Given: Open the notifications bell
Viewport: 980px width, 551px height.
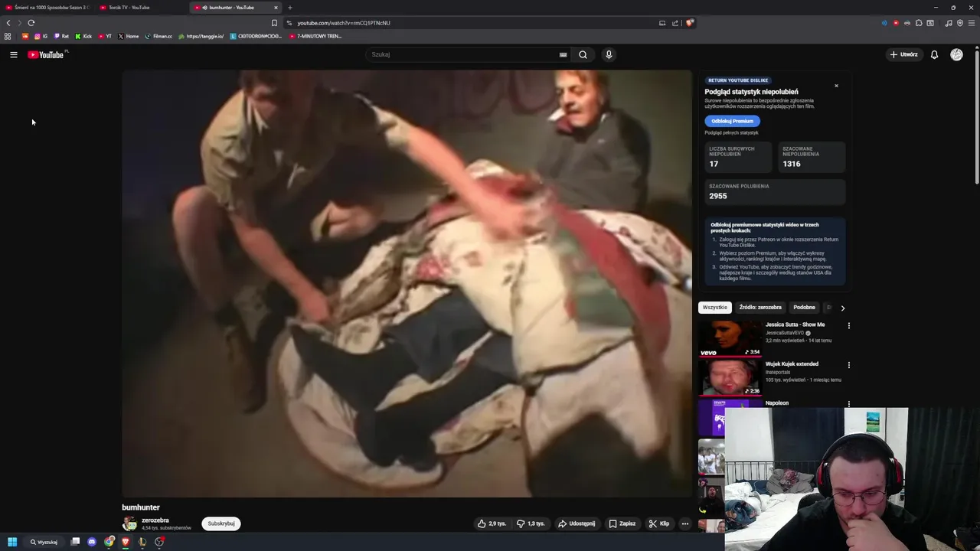Looking at the screenshot, I should click(934, 54).
